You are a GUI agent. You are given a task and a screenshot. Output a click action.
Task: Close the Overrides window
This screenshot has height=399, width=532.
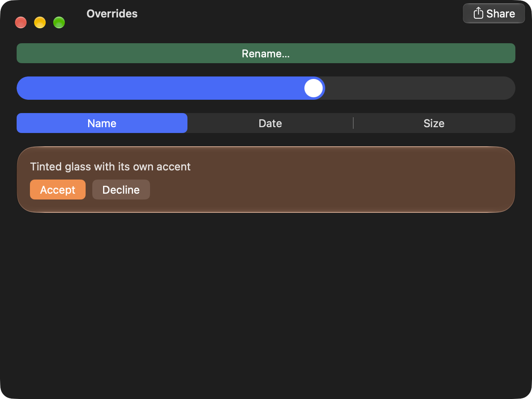pos(21,22)
